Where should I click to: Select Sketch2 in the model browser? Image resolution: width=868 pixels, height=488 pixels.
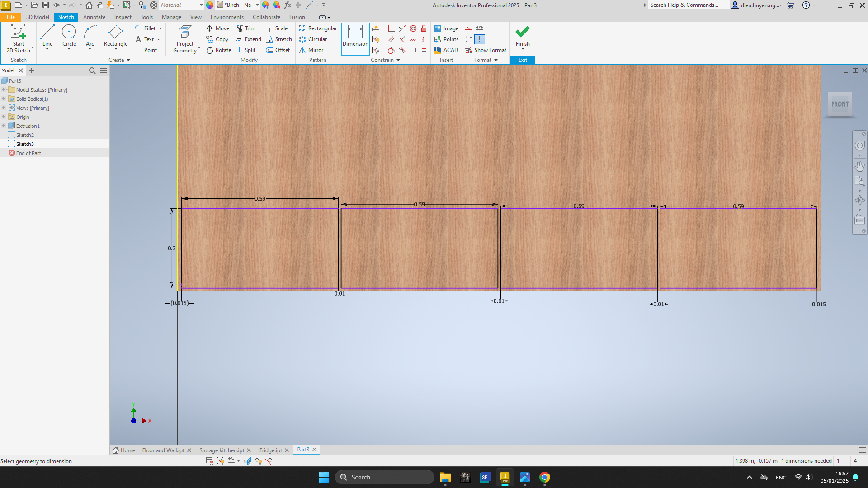[x=25, y=135]
